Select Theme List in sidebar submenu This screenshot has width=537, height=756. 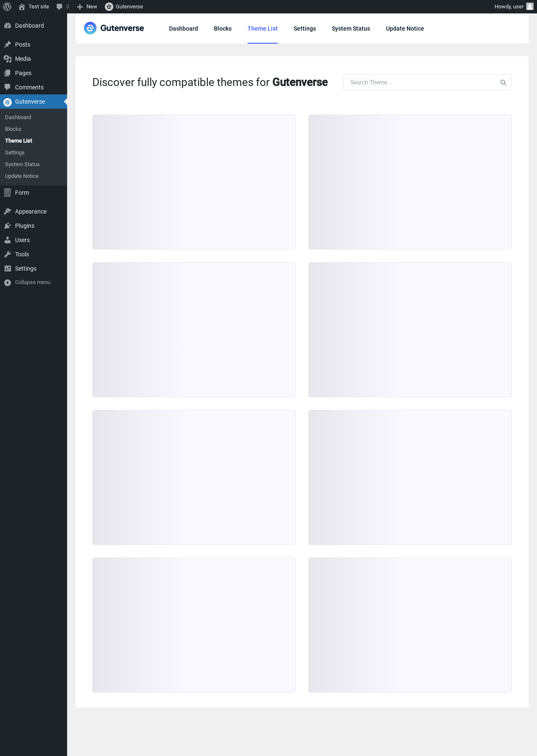point(18,141)
